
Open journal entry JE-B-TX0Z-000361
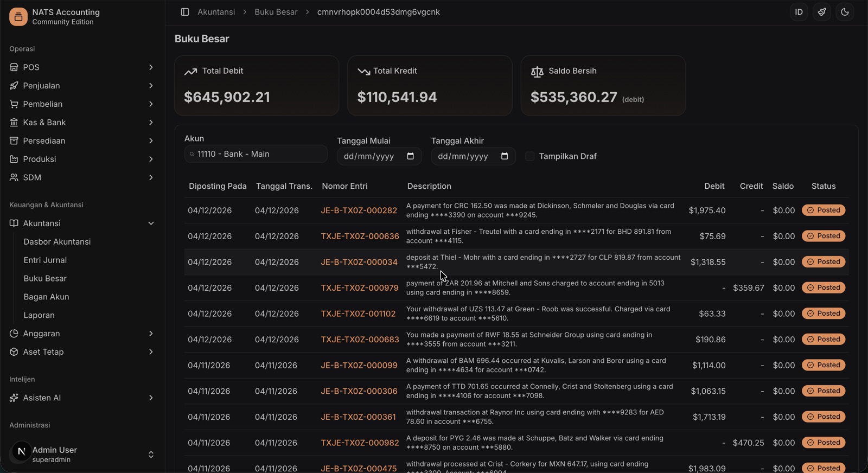click(x=358, y=417)
